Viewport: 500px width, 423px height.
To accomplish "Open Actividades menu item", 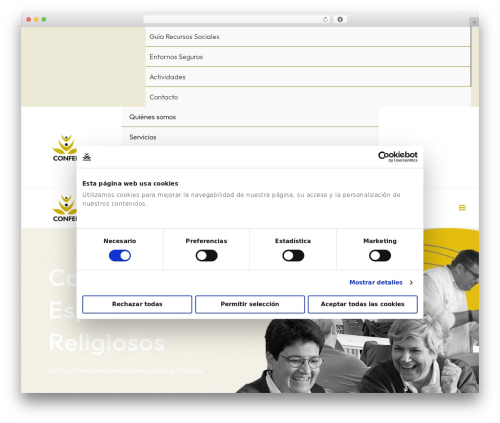I will point(308,77).
